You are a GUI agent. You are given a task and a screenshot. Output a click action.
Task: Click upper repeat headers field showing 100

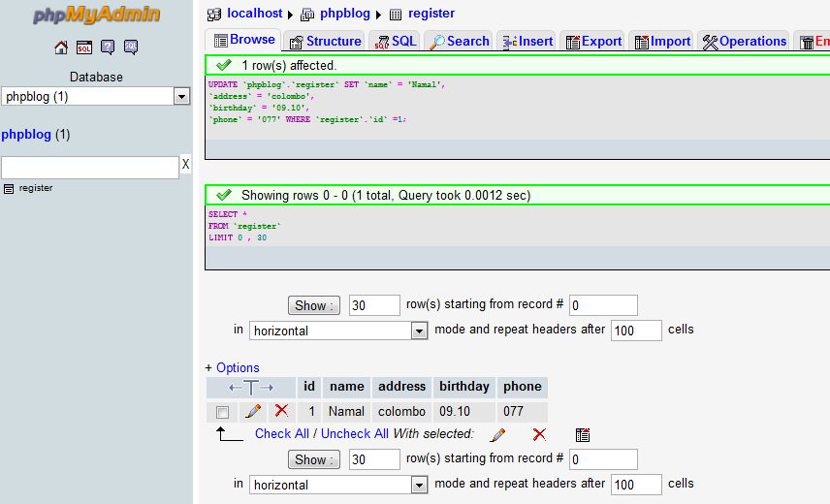636,331
